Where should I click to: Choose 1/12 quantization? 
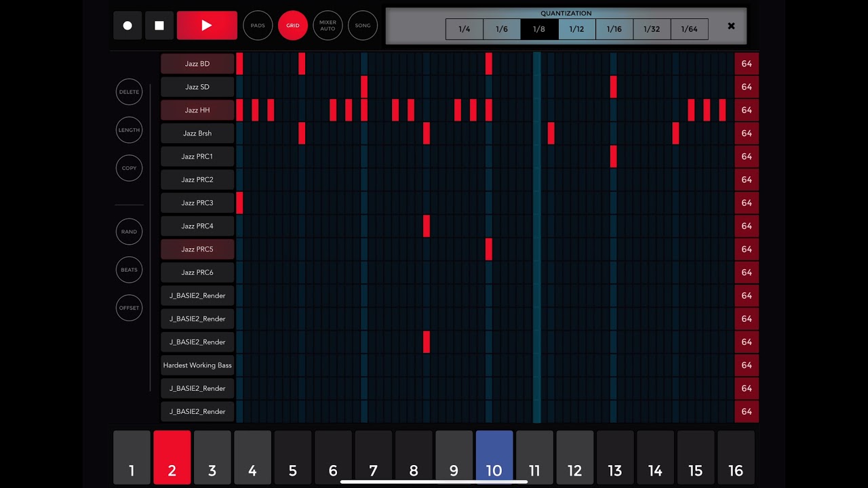(576, 29)
